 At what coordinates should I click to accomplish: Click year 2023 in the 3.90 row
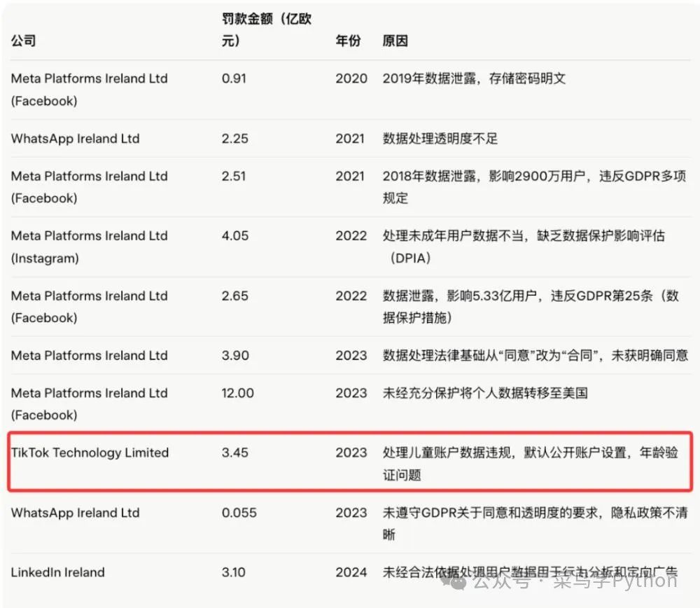tap(351, 355)
